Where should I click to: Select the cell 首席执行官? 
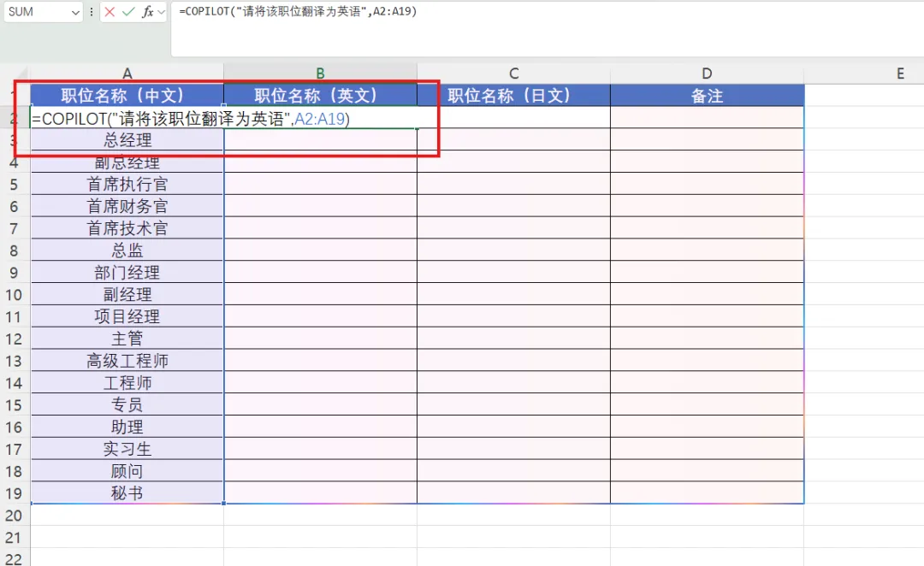127,185
